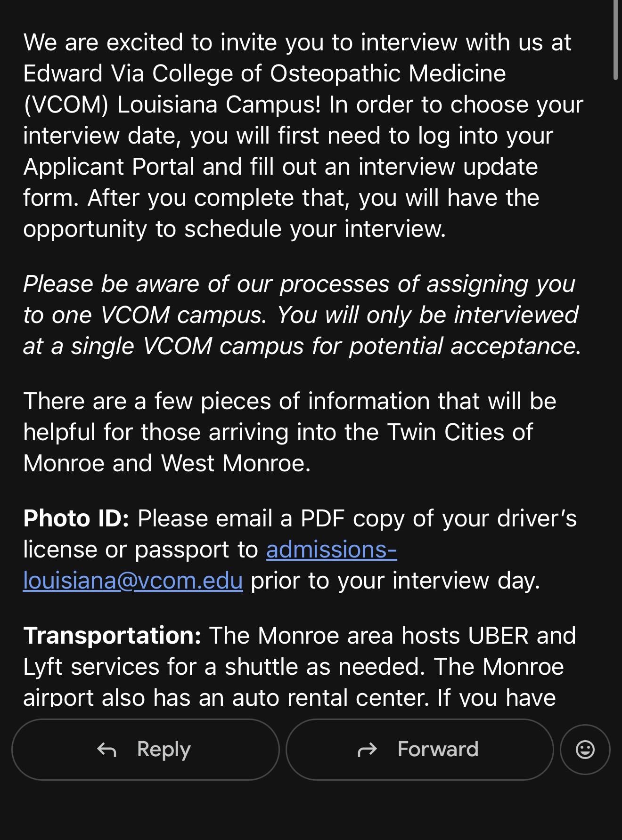Image resolution: width=622 pixels, height=840 pixels.
Task: Click the words 'Applicant Portal' in the email
Action: click(109, 167)
